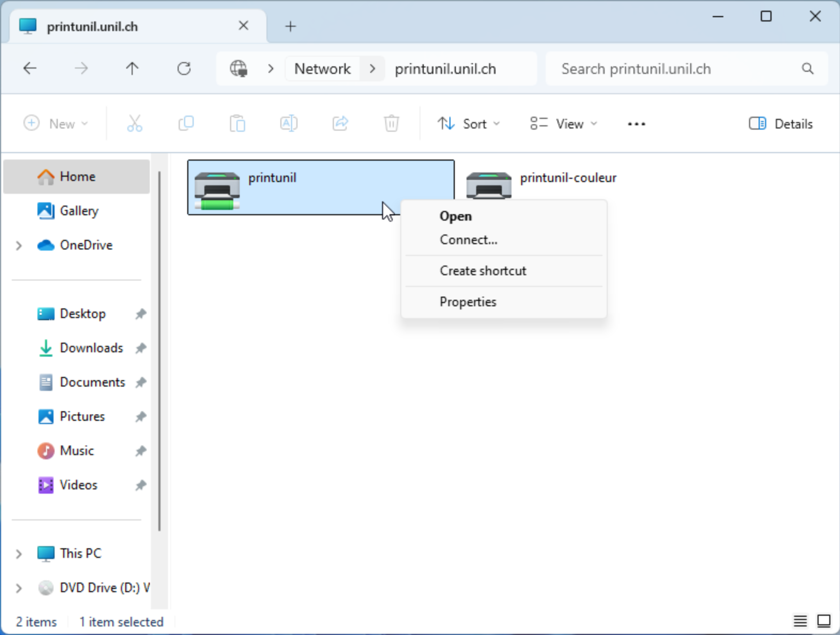
Task: Open the Sort dropdown
Action: tap(469, 124)
